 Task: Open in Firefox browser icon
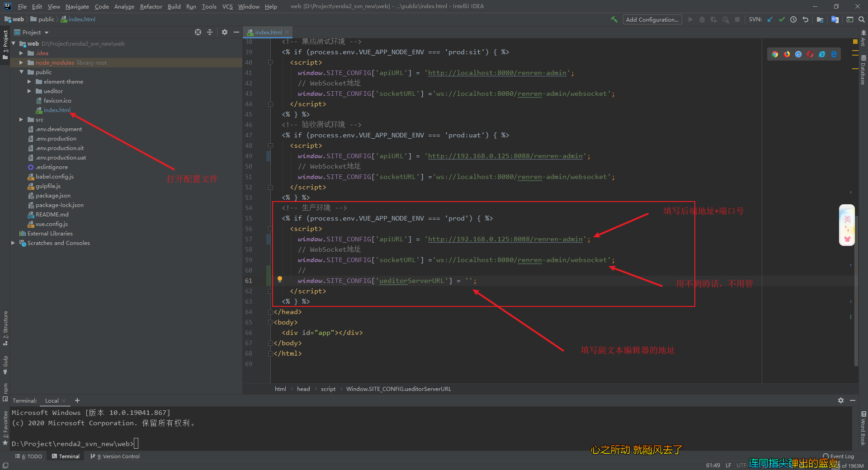pos(787,54)
